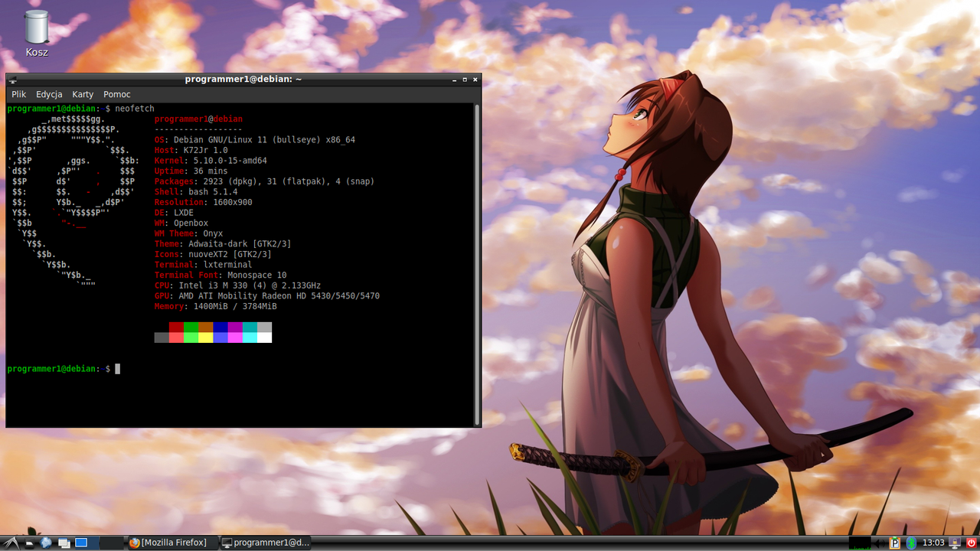Open the clipboard manager tray icon
The image size is (980, 551).
[x=895, y=543]
